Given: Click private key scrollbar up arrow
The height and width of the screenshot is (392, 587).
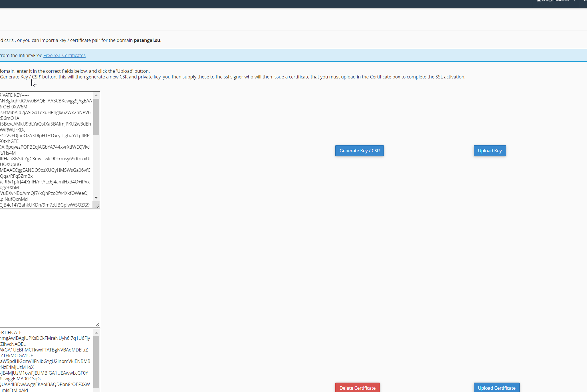Looking at the screenshot, I should point(96,95).
